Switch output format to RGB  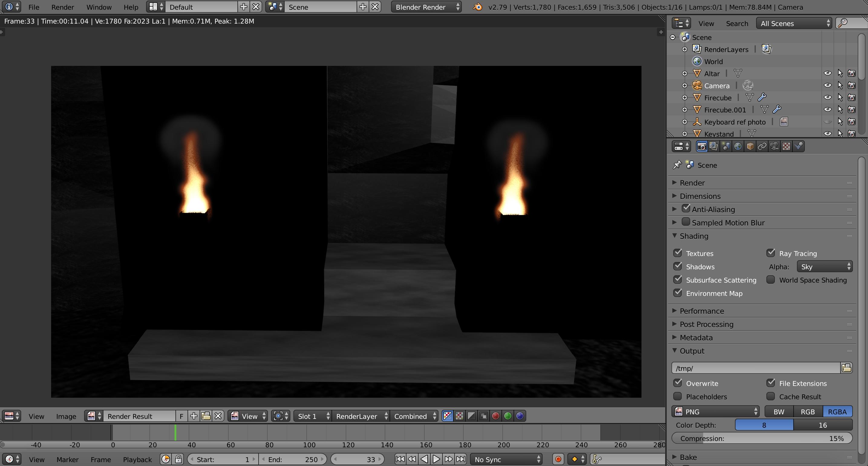point(808,412)
